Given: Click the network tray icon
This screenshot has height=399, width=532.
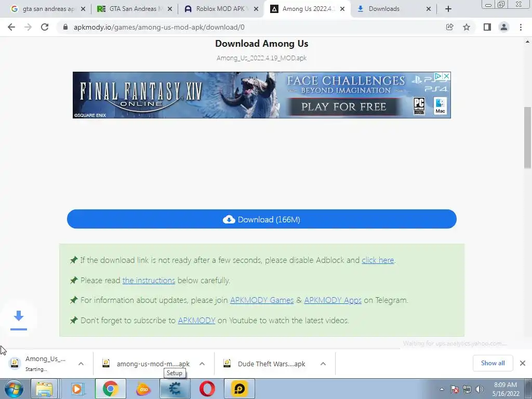Looking at the screenshot, I should (x=467, y=389).
